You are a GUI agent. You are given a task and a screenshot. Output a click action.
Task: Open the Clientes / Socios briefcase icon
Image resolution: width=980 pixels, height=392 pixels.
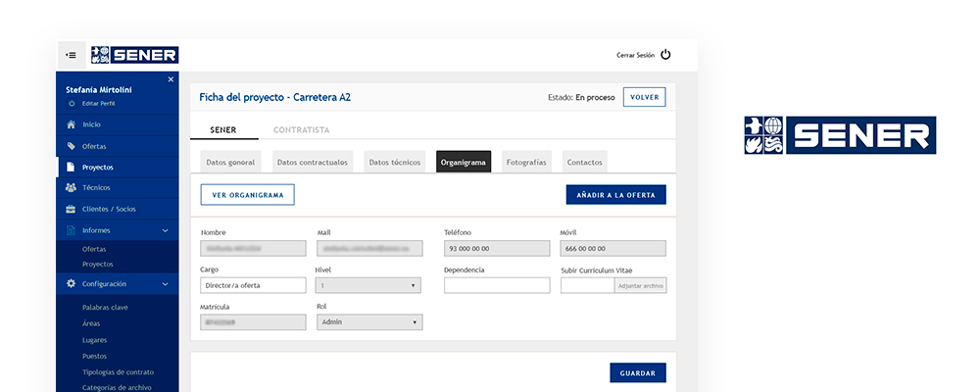click(71, 209)
